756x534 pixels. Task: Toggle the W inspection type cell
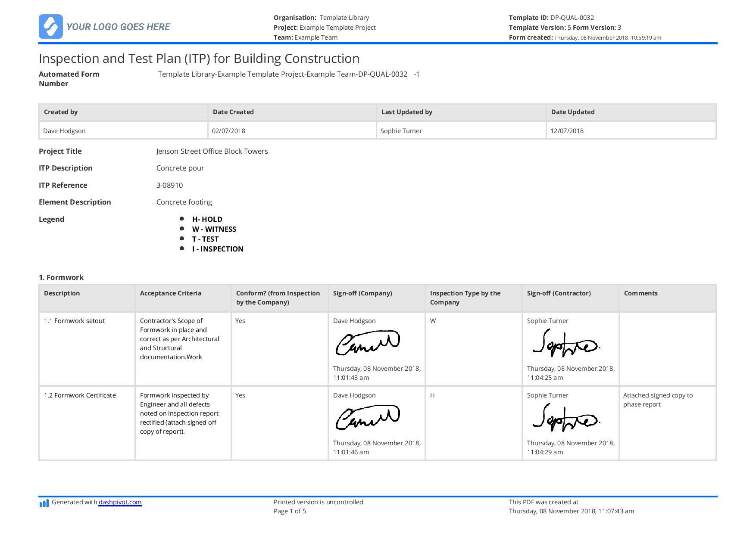click(x=432, y=321)
